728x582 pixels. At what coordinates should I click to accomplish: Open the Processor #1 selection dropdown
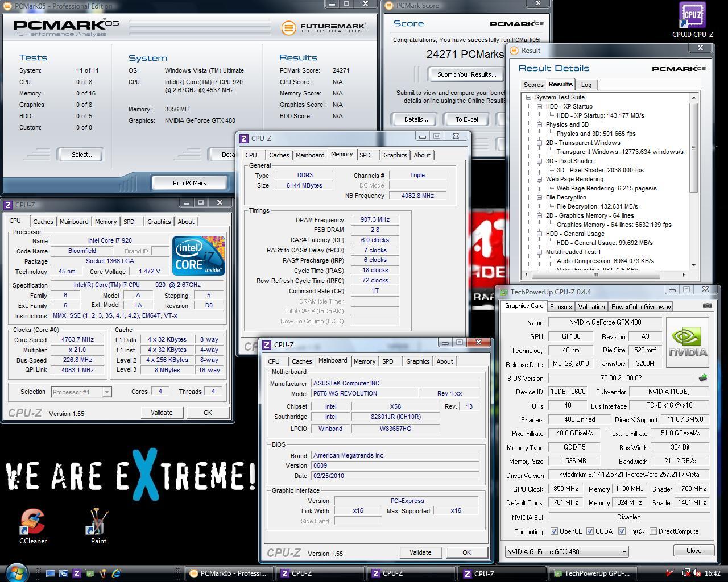pyautogui.click(x=81, y=392)
